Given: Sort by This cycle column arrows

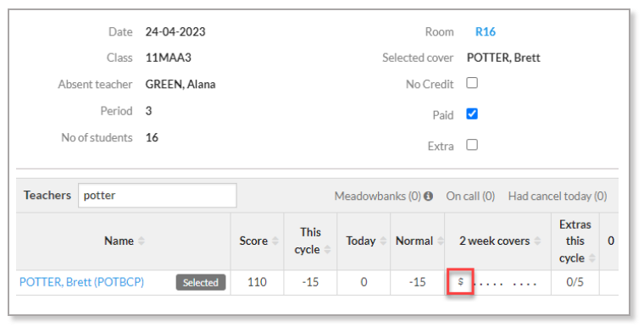Looking at the screenshot, I should 327,249.
